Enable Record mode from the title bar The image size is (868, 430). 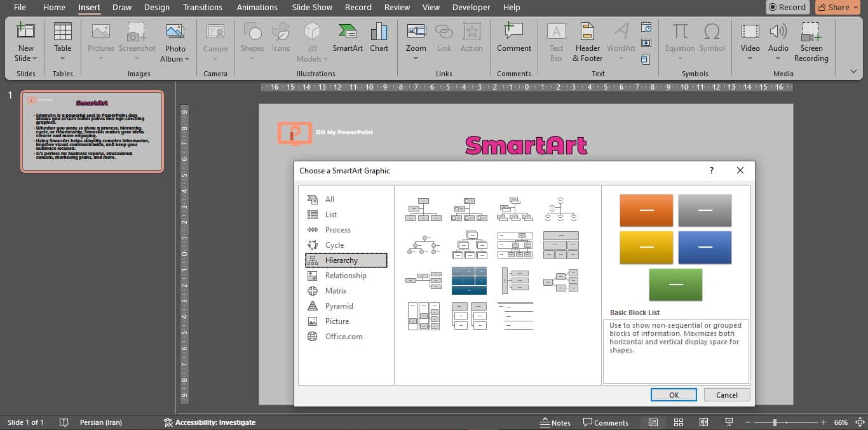point(787,7)
